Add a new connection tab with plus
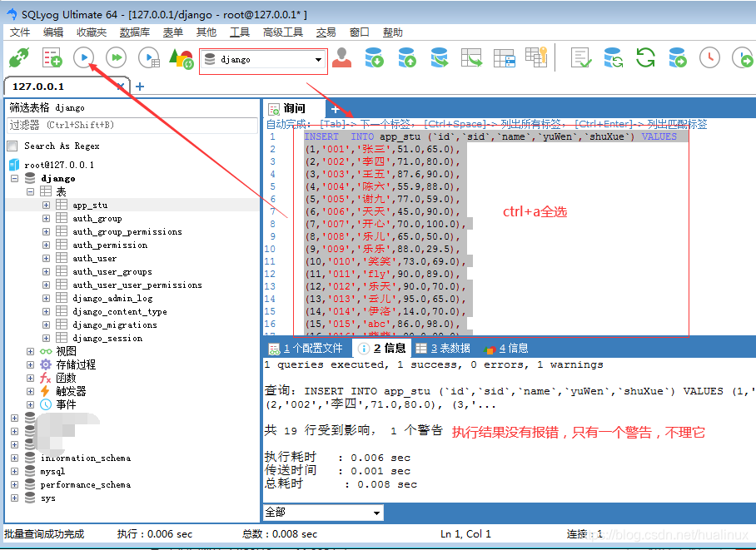The image size is (756, 550). pyautogui.click(x=140, y=87)
